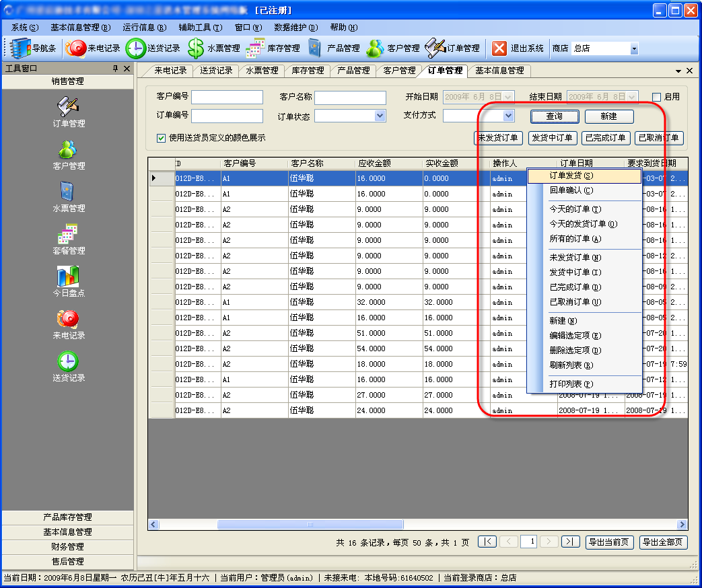Choose 订单发货 in the context menu
The height and width of the screenshot is (588, 702).
(x=571, y=176)
